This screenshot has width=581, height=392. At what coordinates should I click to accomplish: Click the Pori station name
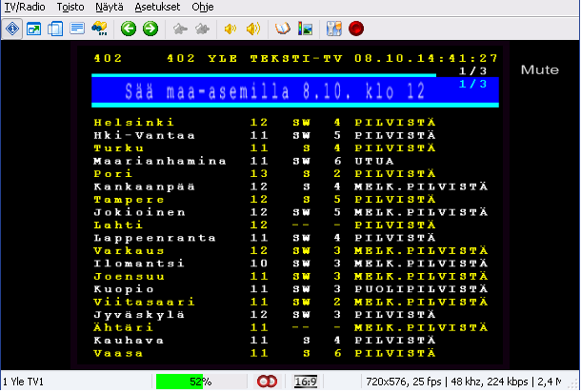[113, 173]
